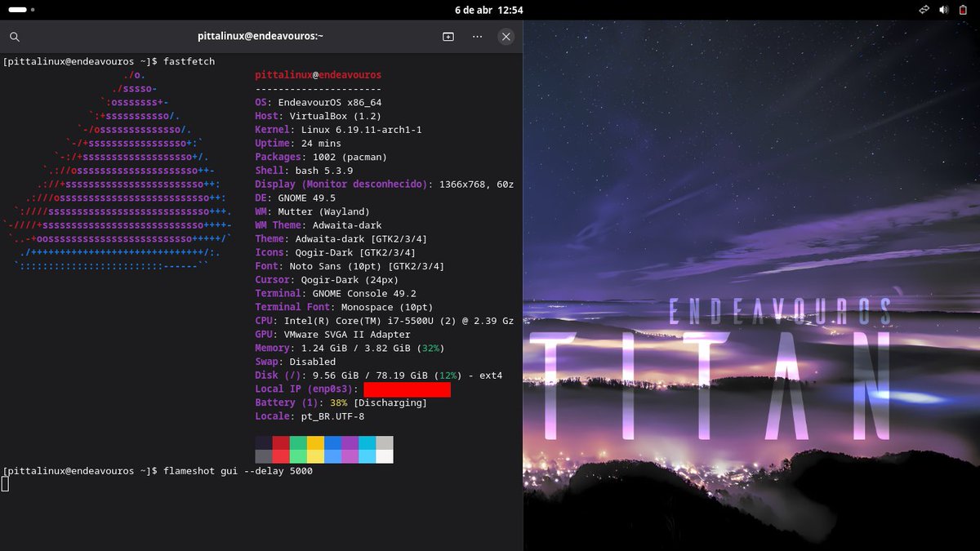This screenshot has width=980, height=551.
Task: Click the Disk line 9.56 GiB / 78.19 GiB
Action: (379, 375)
